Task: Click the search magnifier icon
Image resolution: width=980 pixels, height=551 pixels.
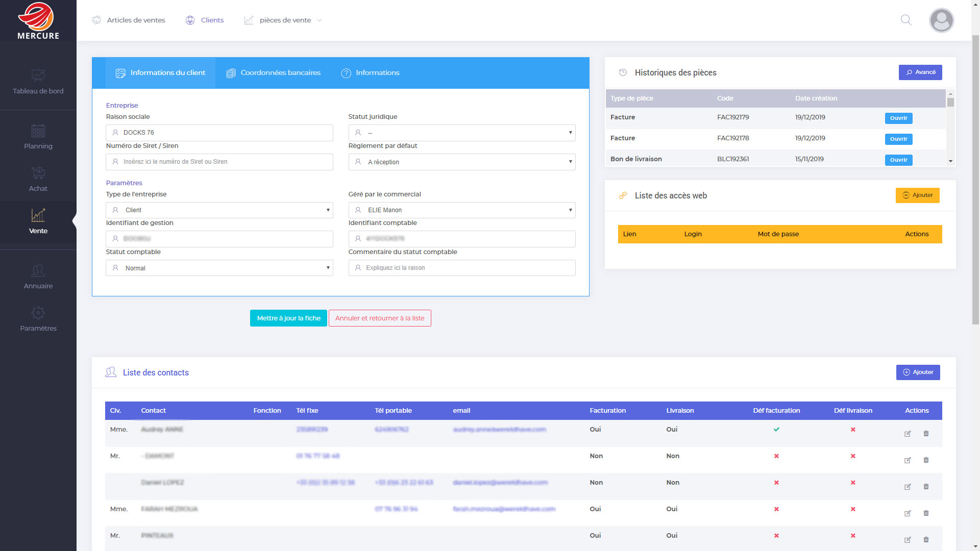Action: click(906, 20)
